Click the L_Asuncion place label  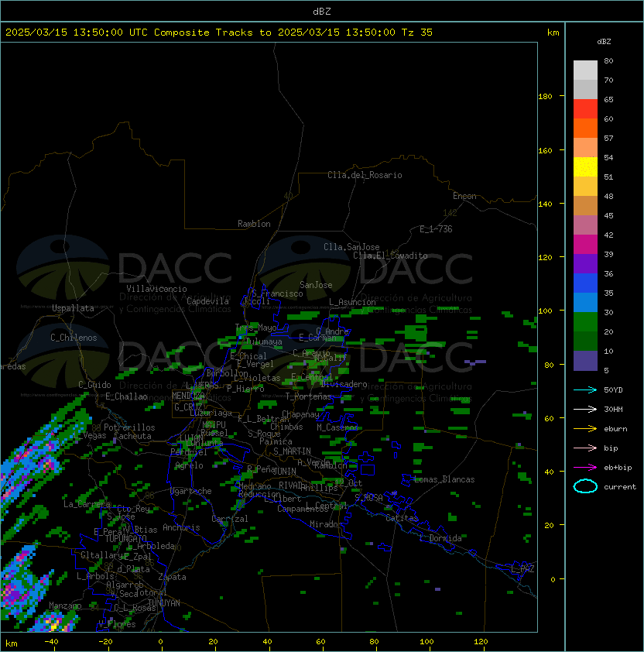(x=352, y=302)
